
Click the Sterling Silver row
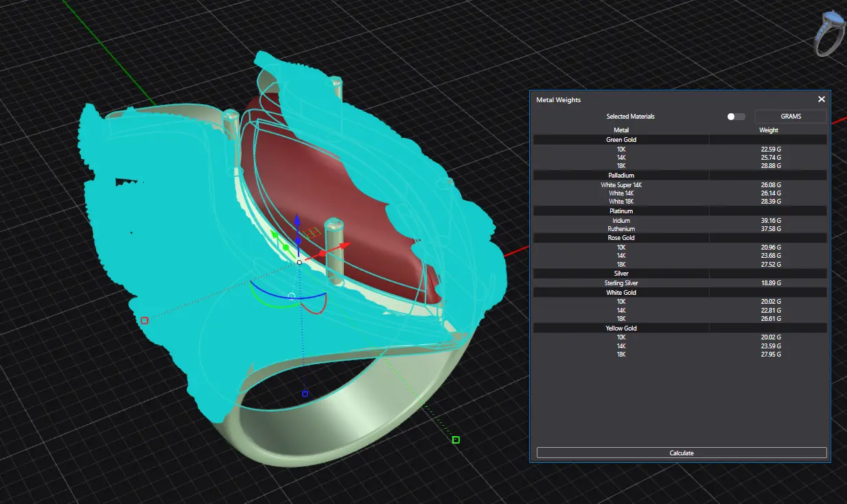(680, 283)
